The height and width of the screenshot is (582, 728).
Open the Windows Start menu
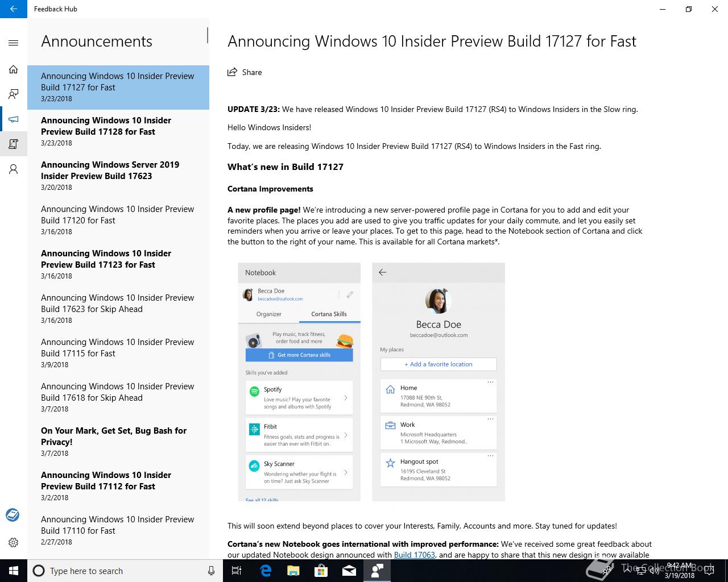tap(14, 571)
